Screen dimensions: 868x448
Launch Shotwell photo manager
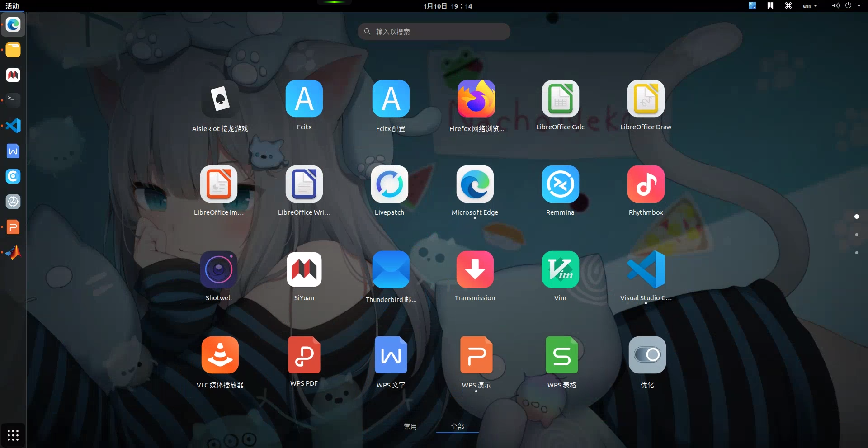click(x=219, y=270)
